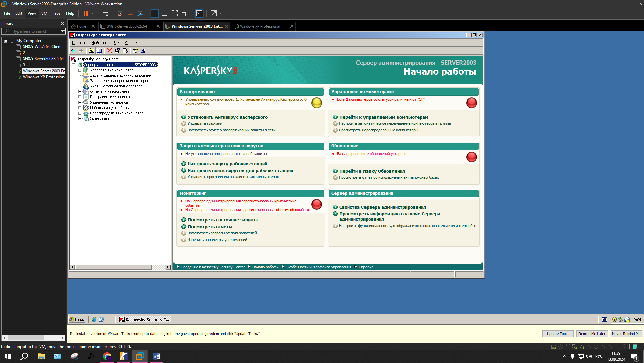Screen dimensions: 644x363
Task: Go back with the MMC Back arrow
Action: pos(73,51)
